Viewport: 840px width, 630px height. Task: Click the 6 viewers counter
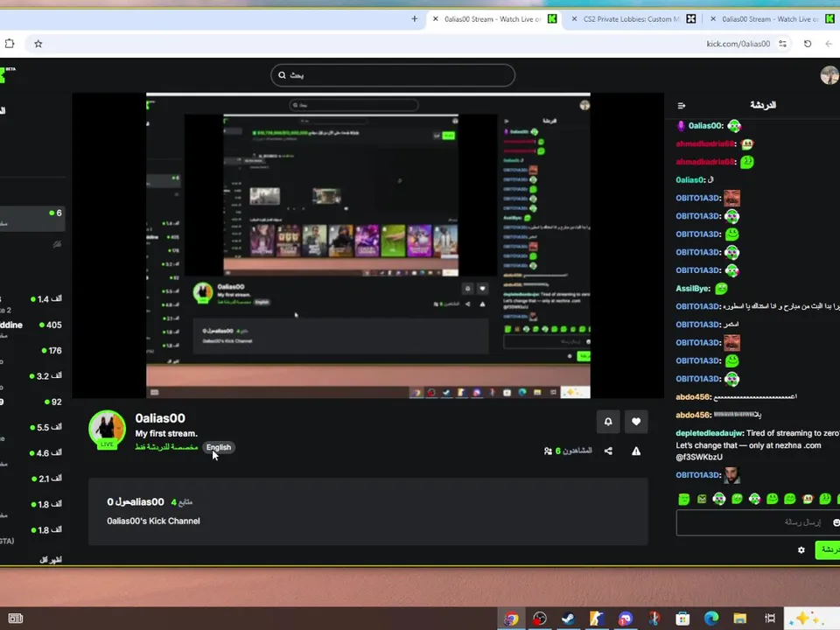pyautogui.click(x=568, y=451)
